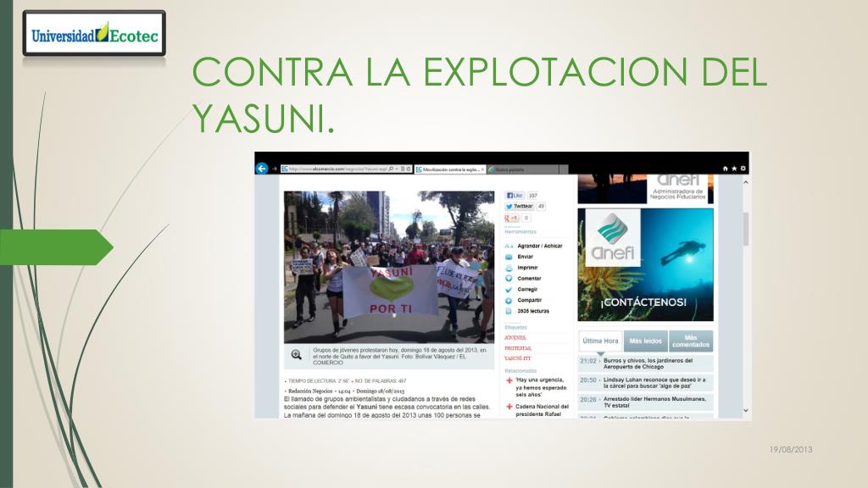Click the Anefi Administradora de Negocios ad
This screenshot has height=488, width=868.
tap(645, 189)
